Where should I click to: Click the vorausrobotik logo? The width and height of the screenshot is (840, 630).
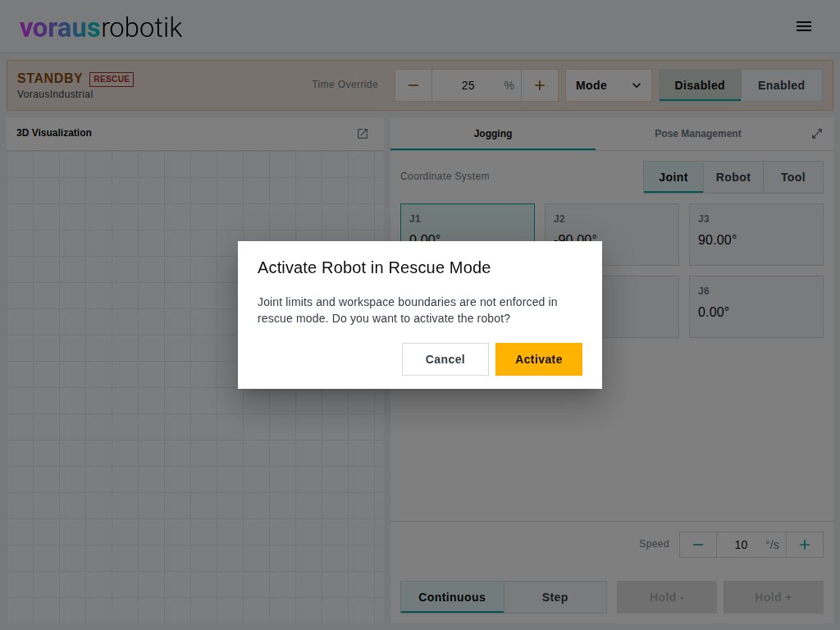101,27
